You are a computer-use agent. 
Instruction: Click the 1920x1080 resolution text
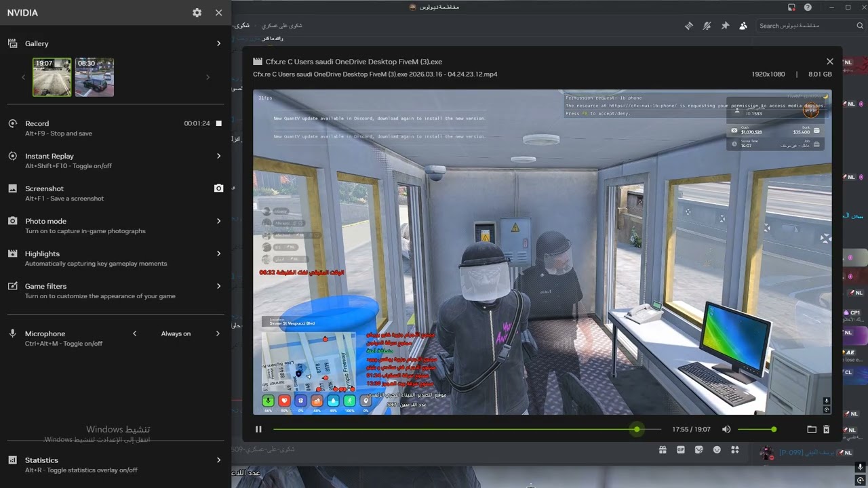click(768, 74)
